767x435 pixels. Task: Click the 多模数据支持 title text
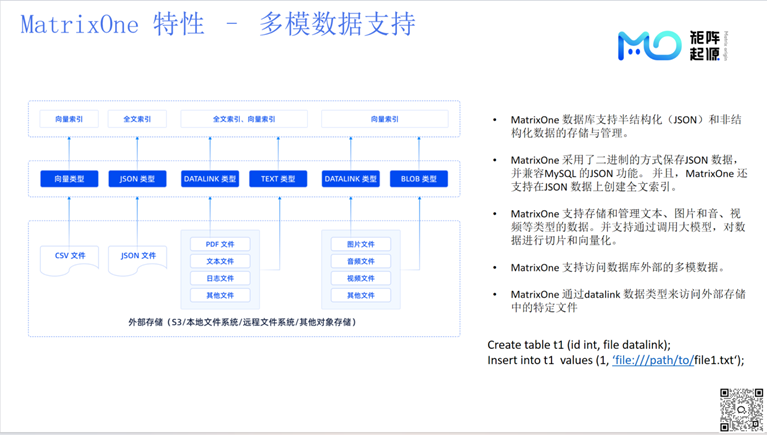point(337,24)
